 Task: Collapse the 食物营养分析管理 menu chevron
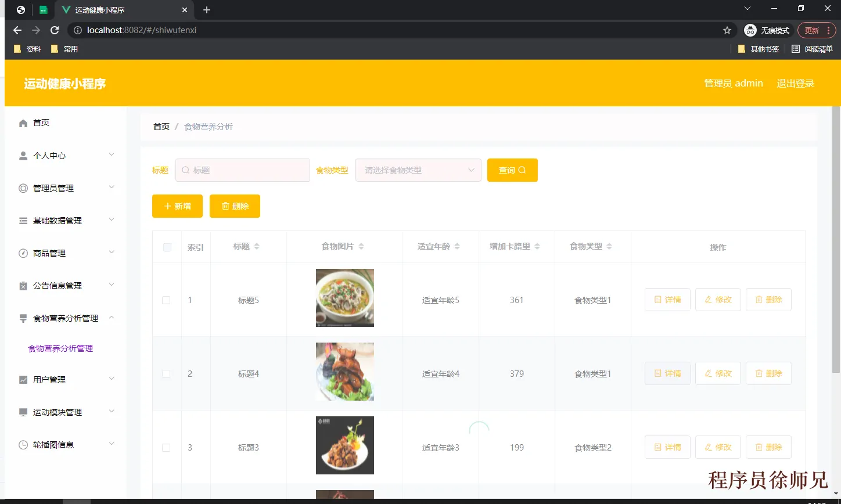click(112, 317)
